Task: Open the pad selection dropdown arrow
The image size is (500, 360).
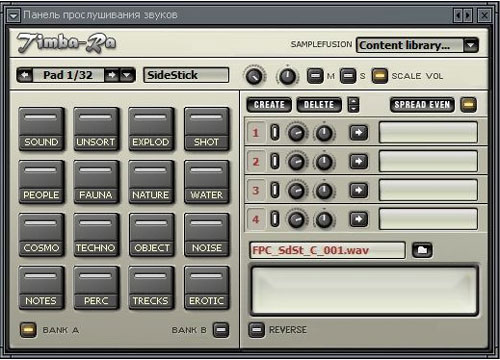Action: pos(127,75)
